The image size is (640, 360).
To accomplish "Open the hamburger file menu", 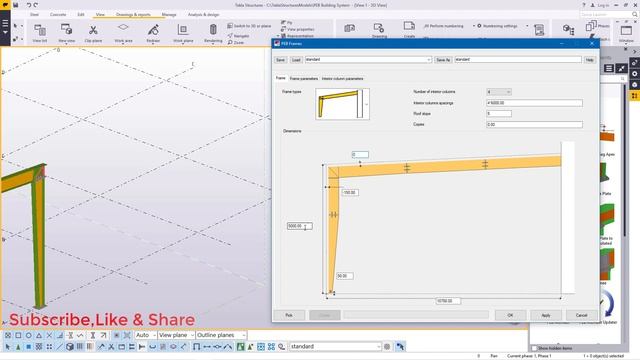I will (5, 26).
